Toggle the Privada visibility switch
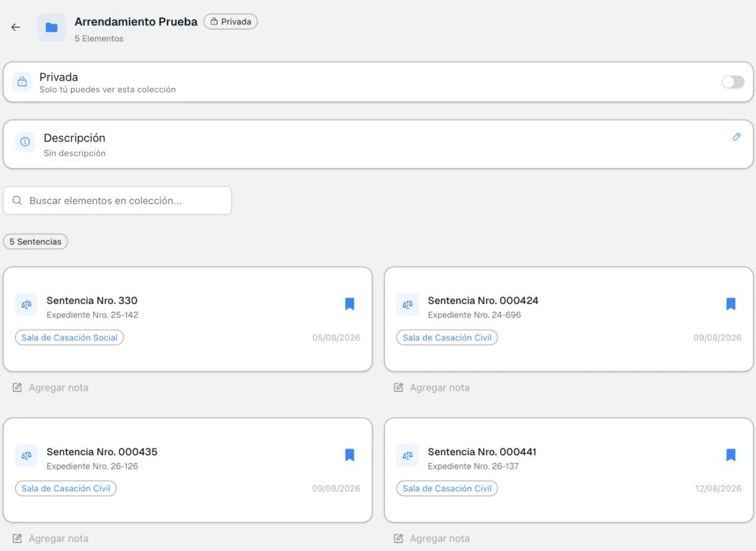This screenshot has height=551, width=756. click(733, 82)
